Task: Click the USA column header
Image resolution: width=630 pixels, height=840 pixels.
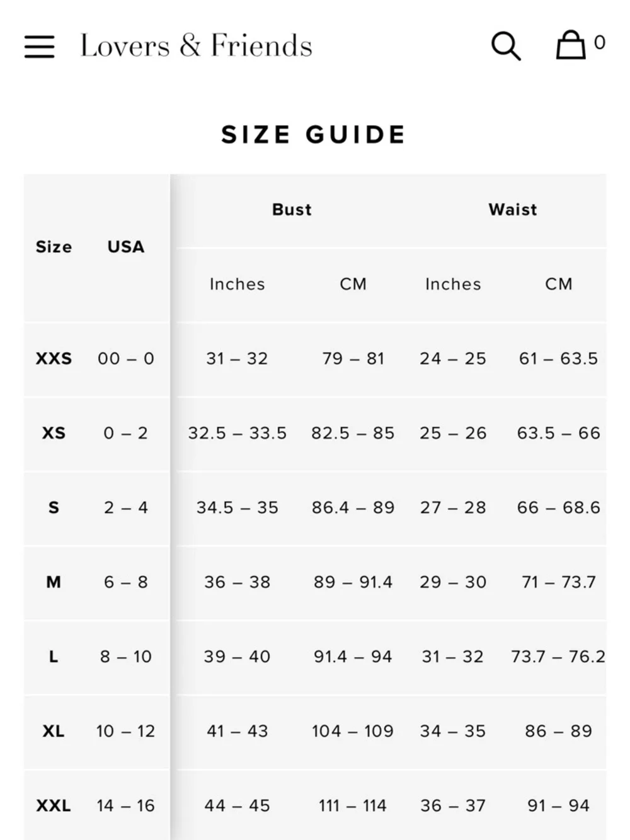Action: [125, 247]
